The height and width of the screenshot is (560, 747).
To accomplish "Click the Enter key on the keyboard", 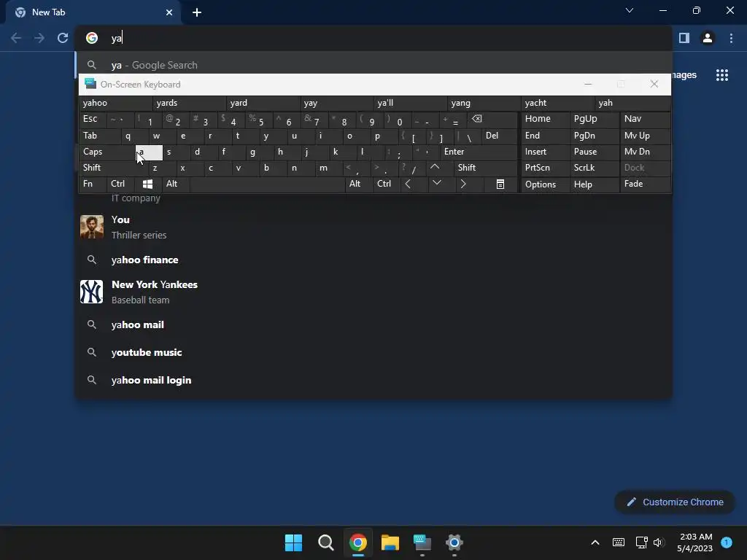I will 479,152.
